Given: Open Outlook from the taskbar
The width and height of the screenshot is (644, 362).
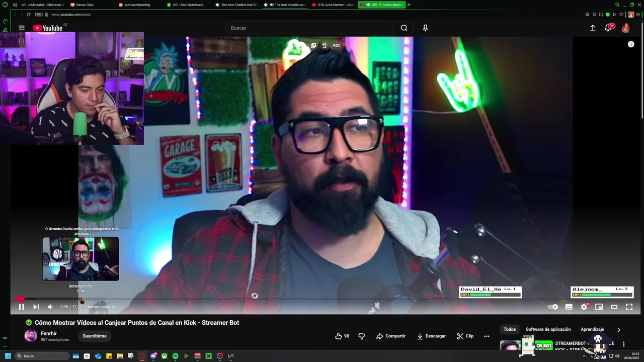Looking at the screenshot, I should (x=98, y=356).
